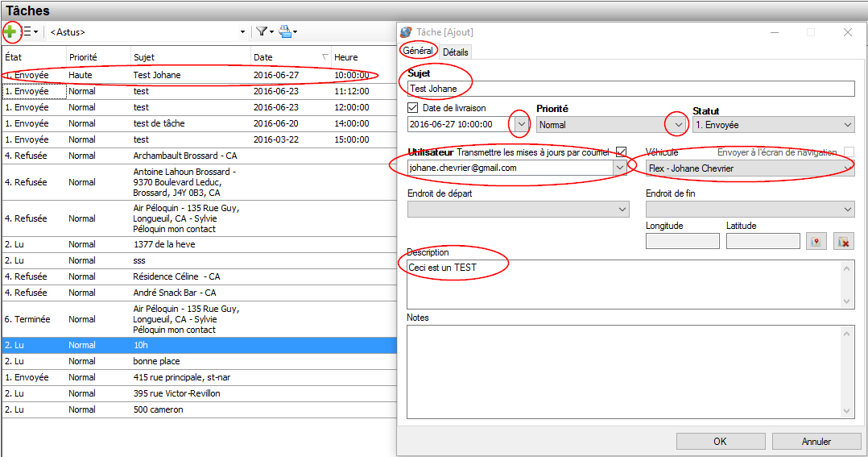868x457 pixels.
Task: Click the printer icon in toolbar
Action: click(285, 32)
